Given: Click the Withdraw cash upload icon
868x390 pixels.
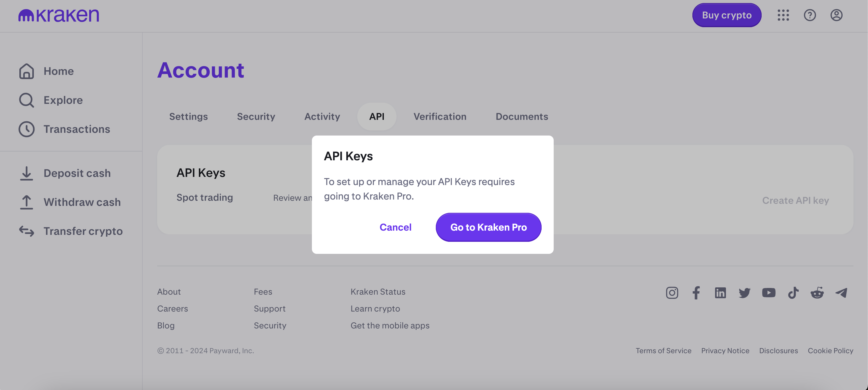Looking at the screenshot, I should coord(26,202).
